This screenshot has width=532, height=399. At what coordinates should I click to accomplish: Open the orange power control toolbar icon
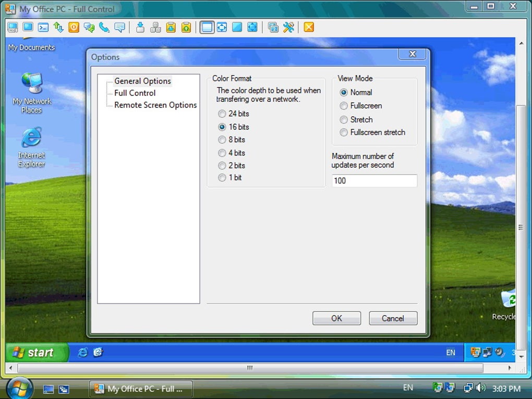74,27
